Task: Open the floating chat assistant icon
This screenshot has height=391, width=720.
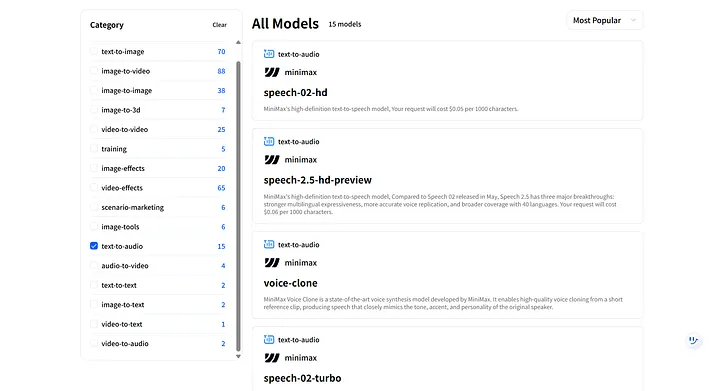Action: (x=693, y=340)
